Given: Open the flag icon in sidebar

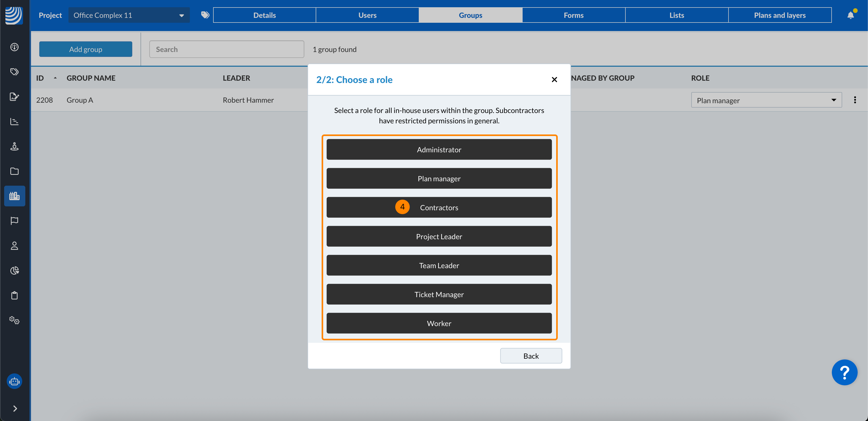Looking at the screenshot, I should (x=14, y=221).
